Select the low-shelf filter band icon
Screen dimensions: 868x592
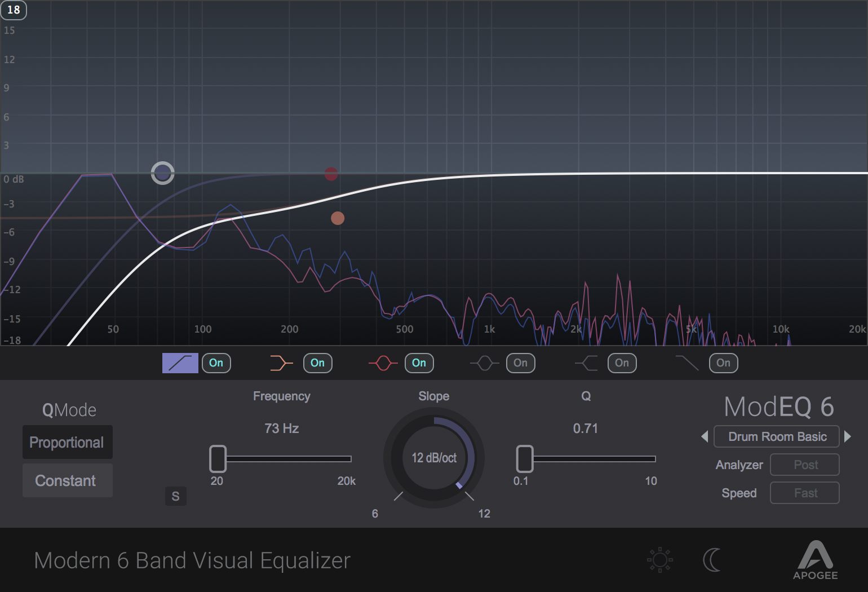click(281, 363)
